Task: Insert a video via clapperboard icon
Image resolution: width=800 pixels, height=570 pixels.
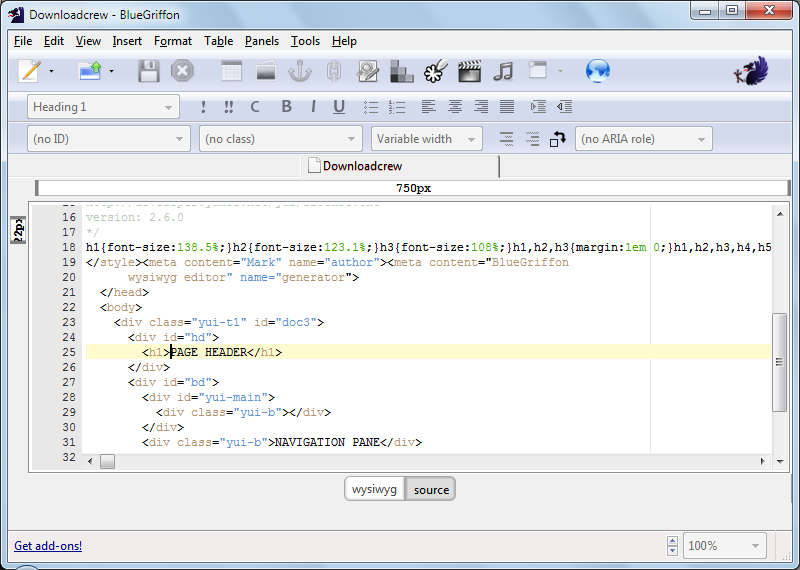Action: pos(469,71)
